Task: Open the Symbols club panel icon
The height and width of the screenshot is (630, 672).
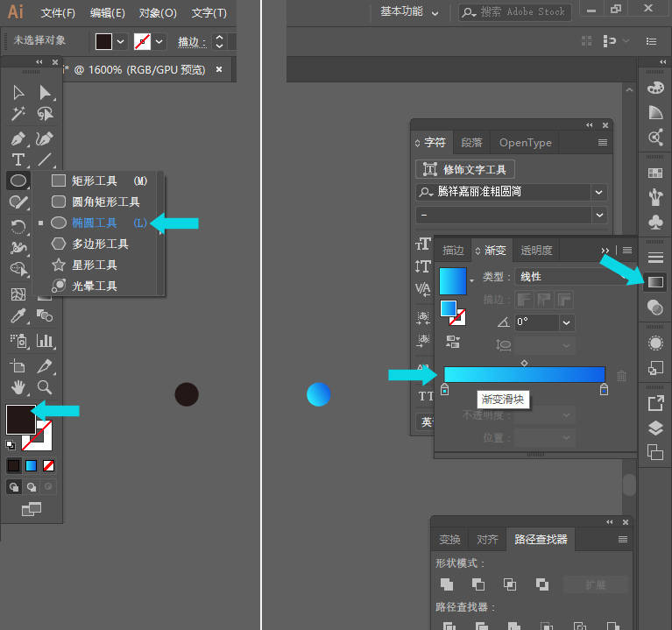Action: pos(655,223)
